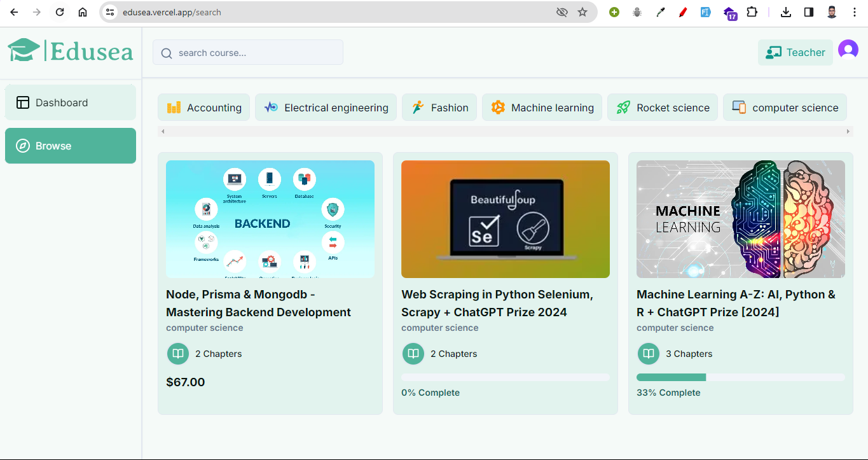Screen dimensions: 868x460
Task: Open the BeautifulSoup laptop course thumbnail
Action: tap(506, 219)
